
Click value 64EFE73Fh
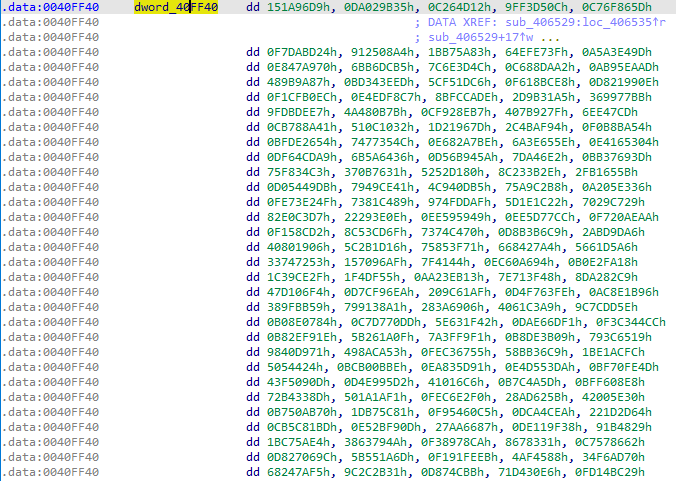tap(537, 52)
